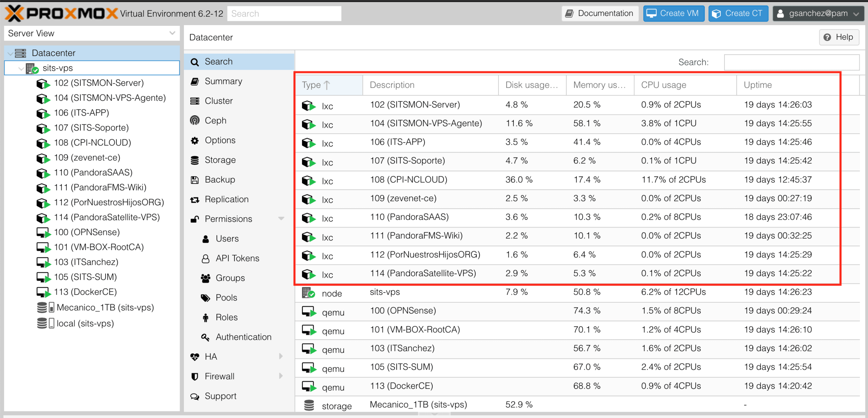
Task: Click the Proxmox logo
Action: click(61, 13)
